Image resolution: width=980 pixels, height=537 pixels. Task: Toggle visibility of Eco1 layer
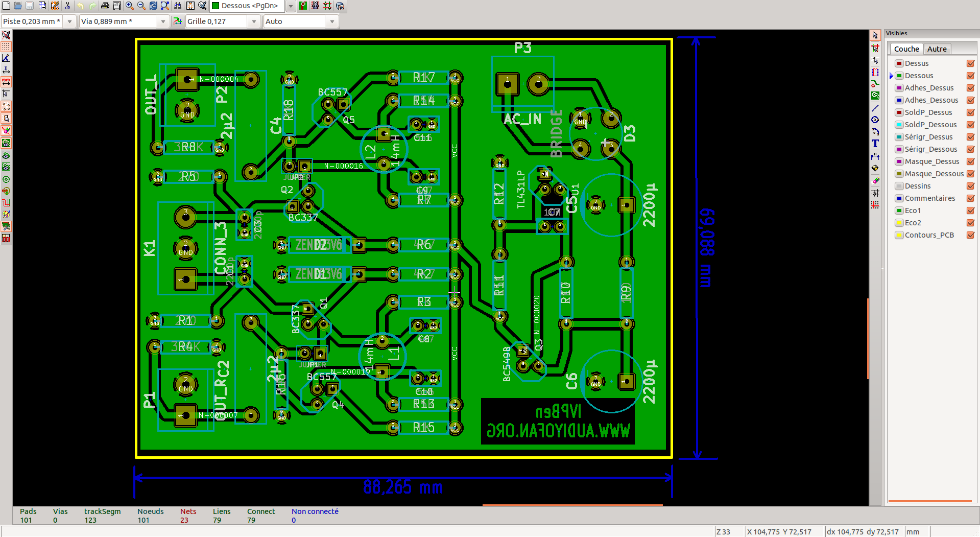971,211
